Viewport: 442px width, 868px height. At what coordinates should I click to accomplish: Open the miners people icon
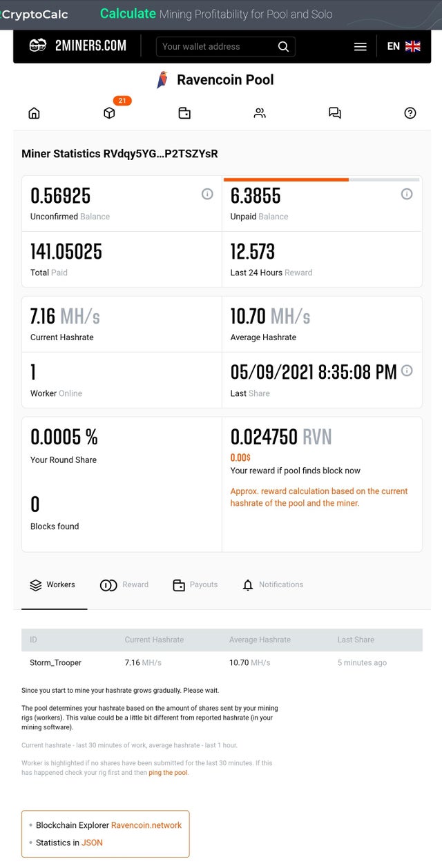(x=260, y=113)
